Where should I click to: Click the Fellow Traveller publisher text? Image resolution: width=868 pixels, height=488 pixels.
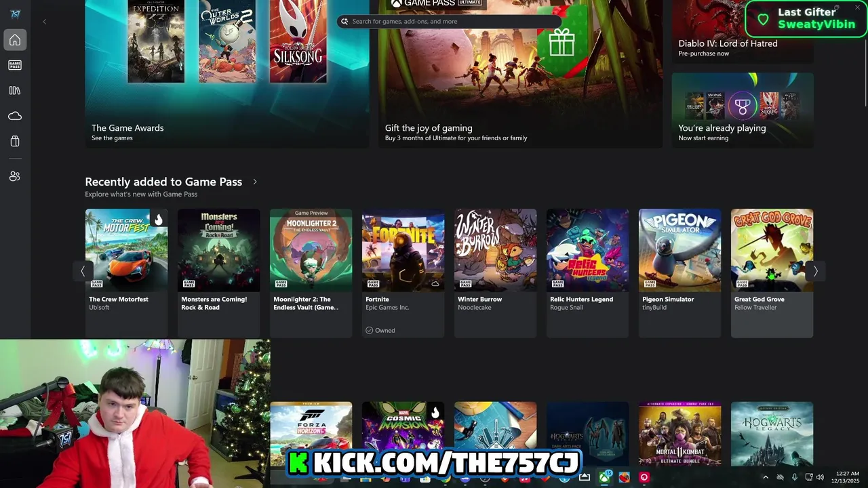[x=755, y=308]
